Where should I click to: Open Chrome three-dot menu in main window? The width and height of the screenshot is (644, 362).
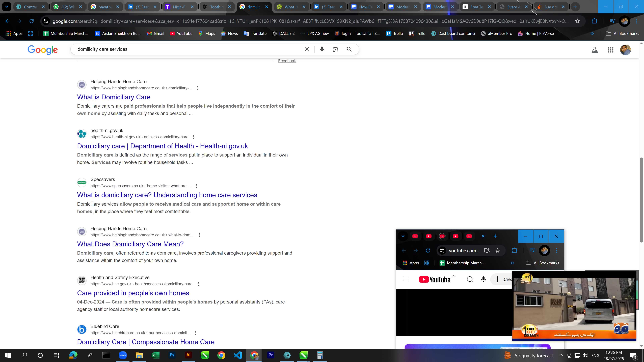pos(636,21)
